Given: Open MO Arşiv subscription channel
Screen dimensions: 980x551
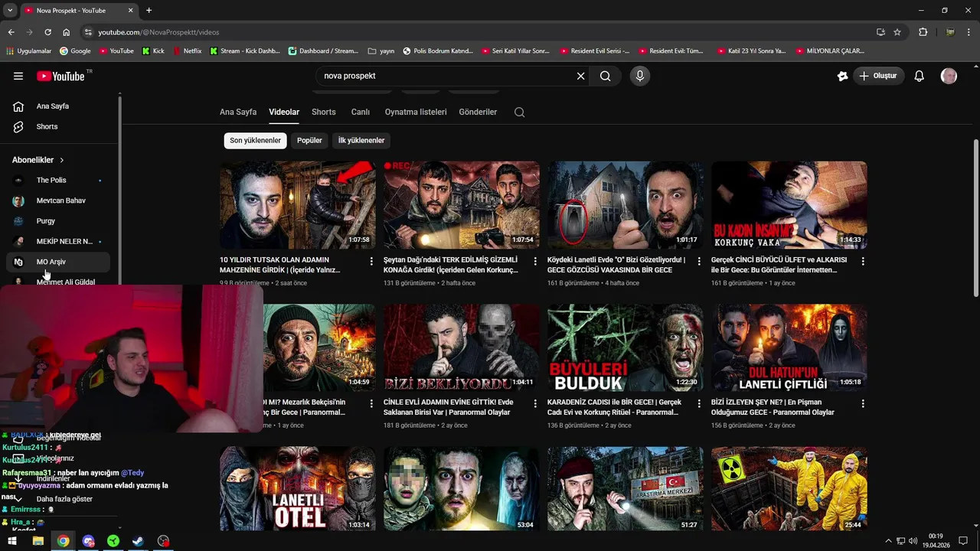Looking at the screenshot, I should pyautogui.click(x=58, y=262).
